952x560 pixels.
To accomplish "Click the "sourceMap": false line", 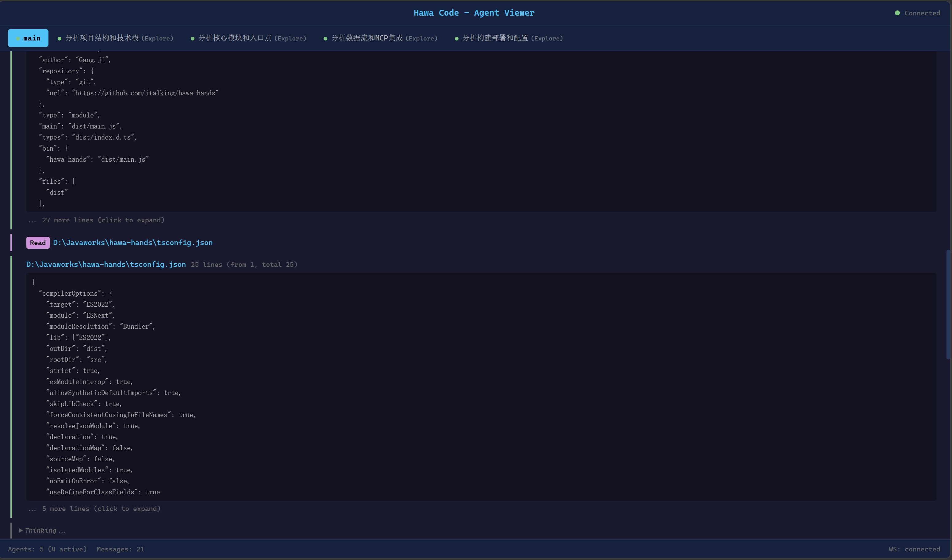I will click(x=80, y=459).
